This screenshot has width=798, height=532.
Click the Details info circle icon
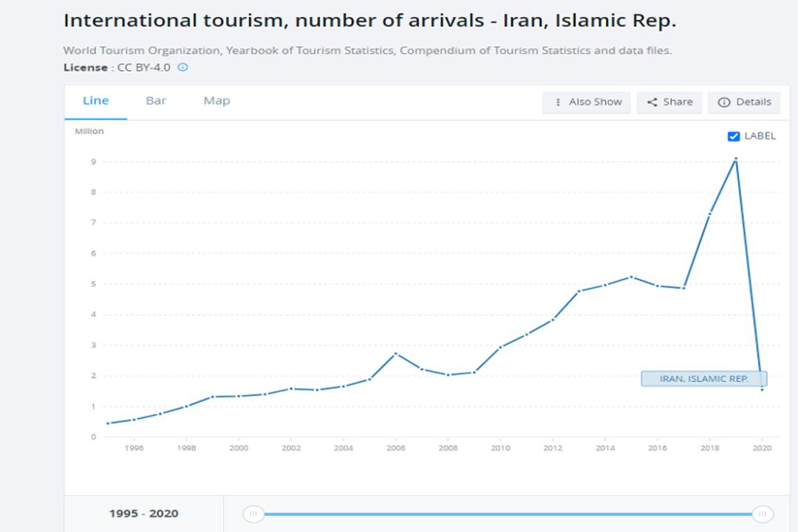click(x=723, y=102)
